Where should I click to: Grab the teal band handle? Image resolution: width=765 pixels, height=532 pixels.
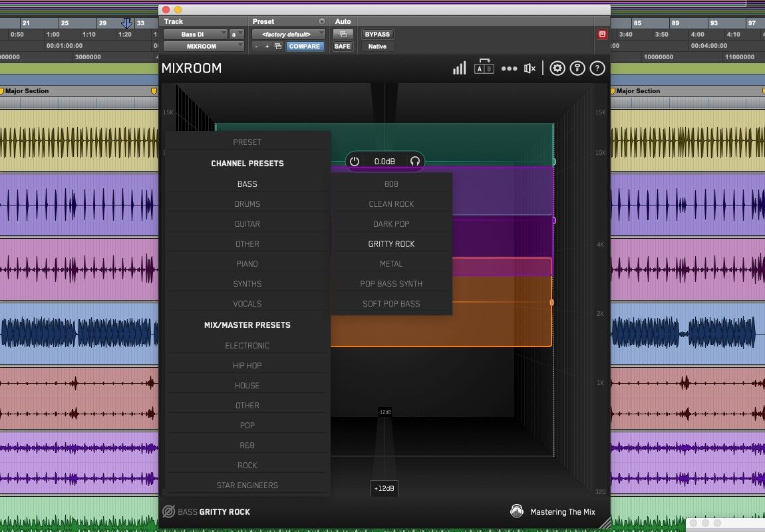553,162
